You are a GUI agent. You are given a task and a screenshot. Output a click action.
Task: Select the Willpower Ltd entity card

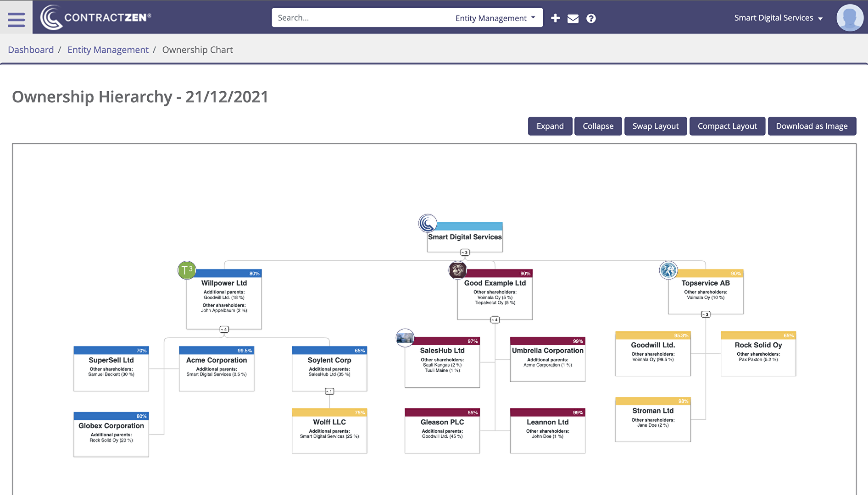(224, 299)
